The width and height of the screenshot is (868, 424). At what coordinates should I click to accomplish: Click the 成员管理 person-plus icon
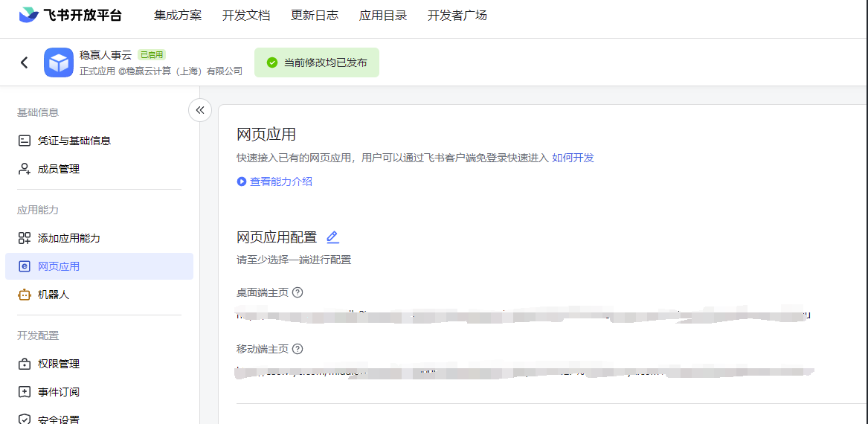(24, 170)
